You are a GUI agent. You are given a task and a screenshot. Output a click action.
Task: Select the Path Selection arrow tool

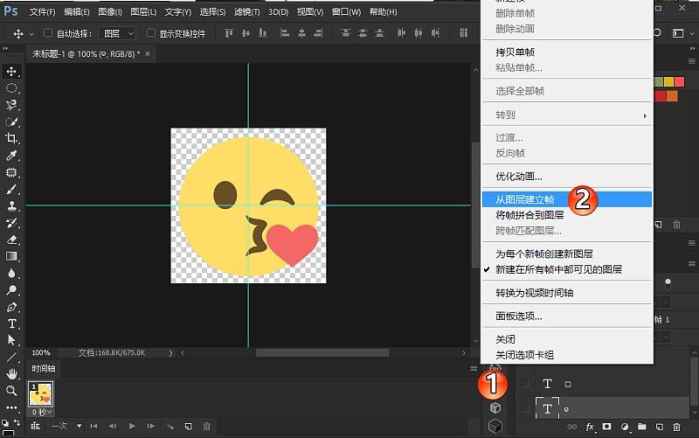(12, 340)
